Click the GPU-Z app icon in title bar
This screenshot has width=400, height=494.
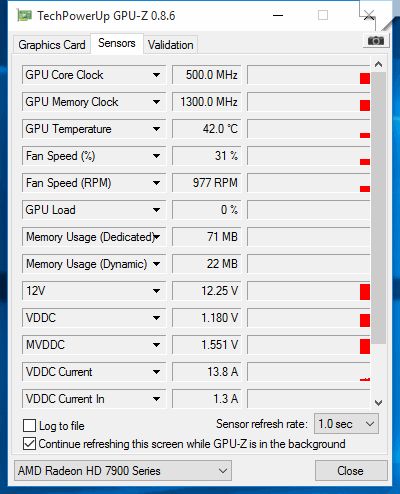point(24,16)
